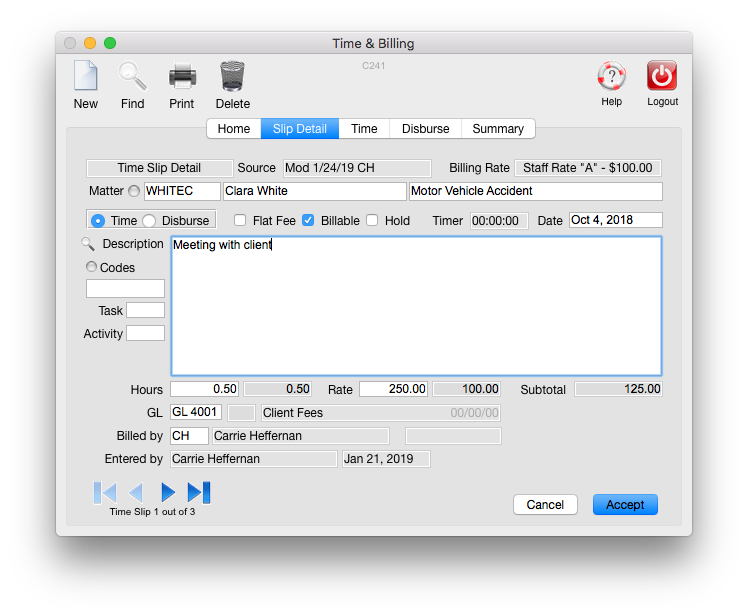748x616 pixels.
Task: Click the red Logout power icon
Action: click(x=662, y=77)
